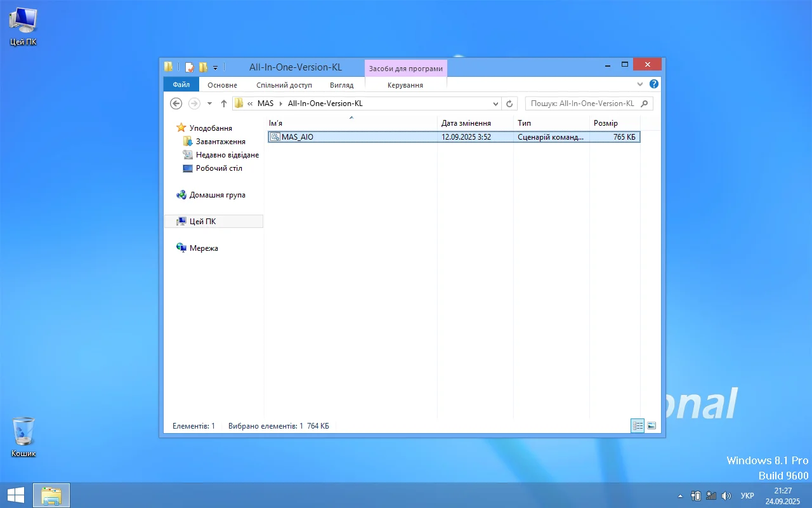Click the Windows Start button

[x=16, y=495]
